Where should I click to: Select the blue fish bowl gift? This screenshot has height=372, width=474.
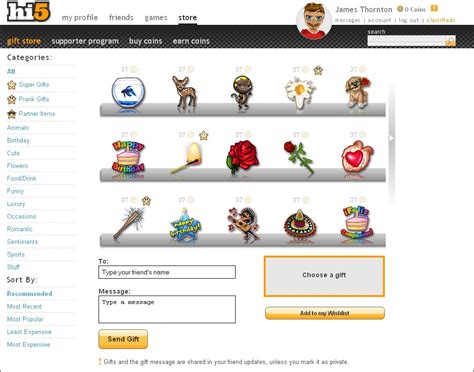coord(128,93)
